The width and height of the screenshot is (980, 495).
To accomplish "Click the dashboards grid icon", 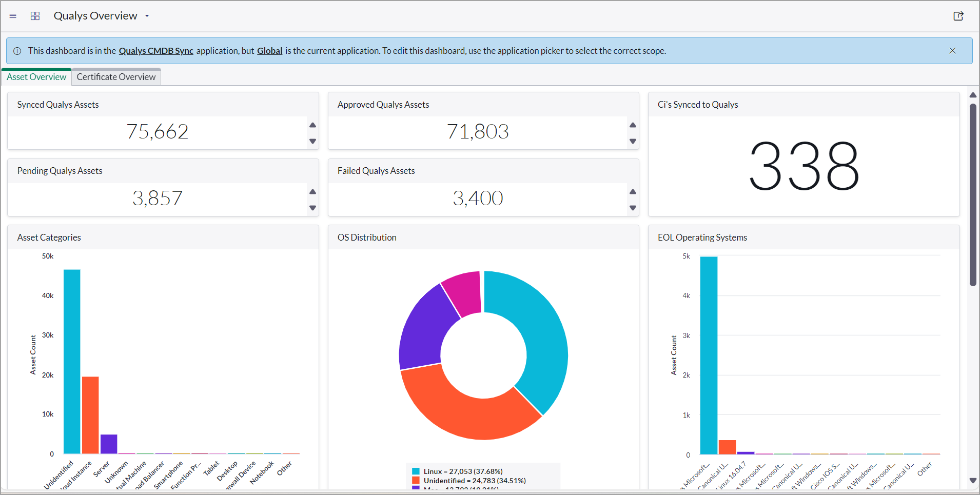I will tap(35, 16).
